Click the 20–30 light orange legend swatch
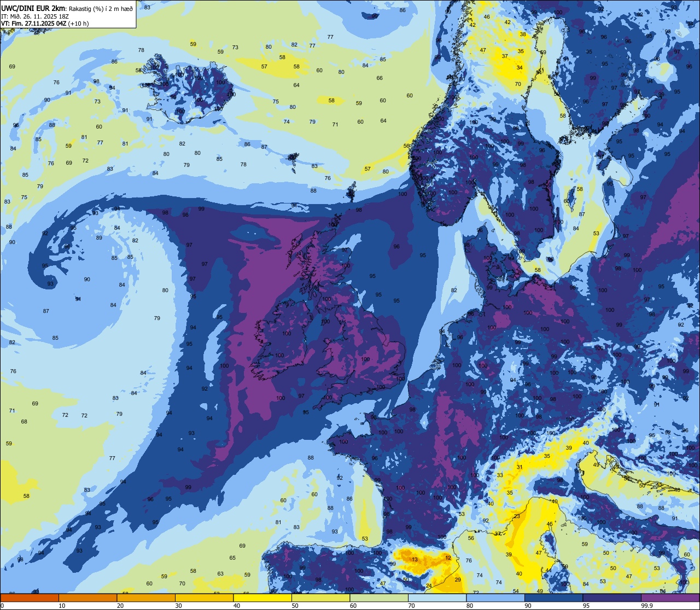The width and height of the screenshot is (700, 610). pyautogui.click(x=146, y=597)
